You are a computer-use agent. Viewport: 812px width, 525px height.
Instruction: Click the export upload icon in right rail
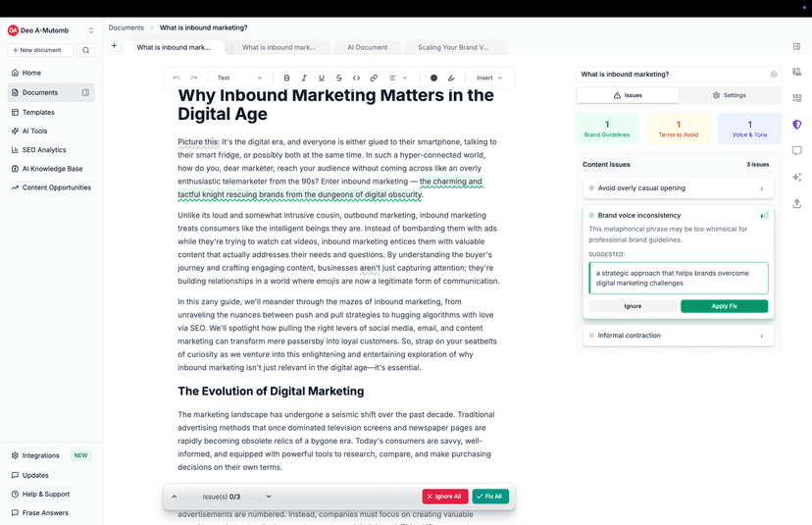(796, 203)
